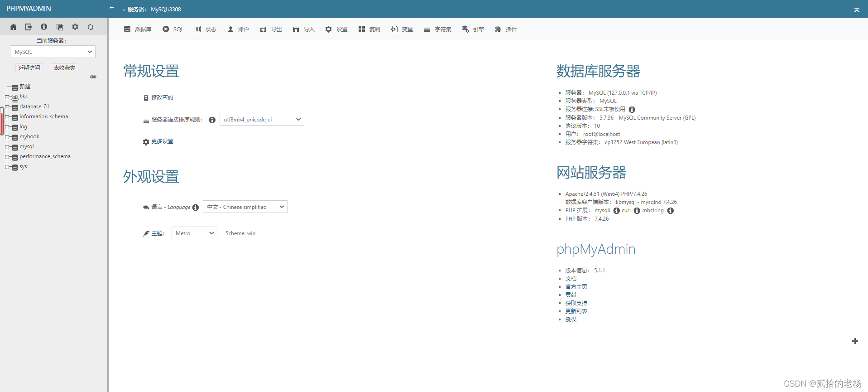Click the info icon next to collation rule
The width and height of the screenshot is (868, 392).
(x=212, y=120)
